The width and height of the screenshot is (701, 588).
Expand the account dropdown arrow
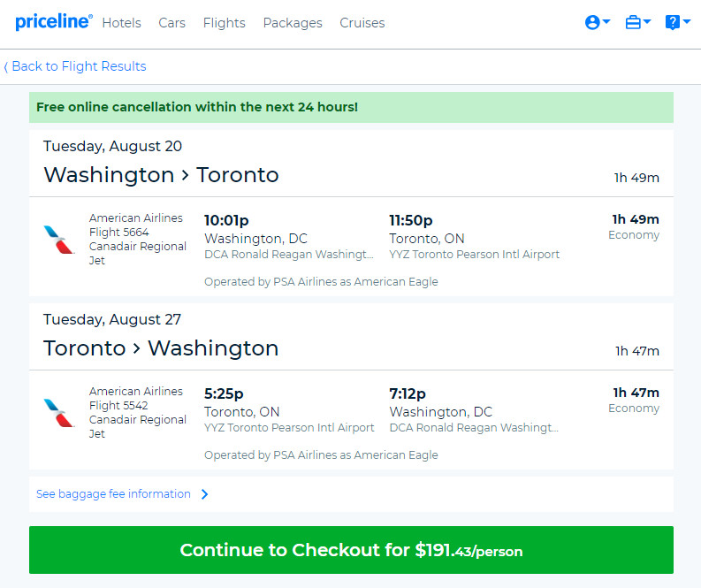tap(606, 21)
